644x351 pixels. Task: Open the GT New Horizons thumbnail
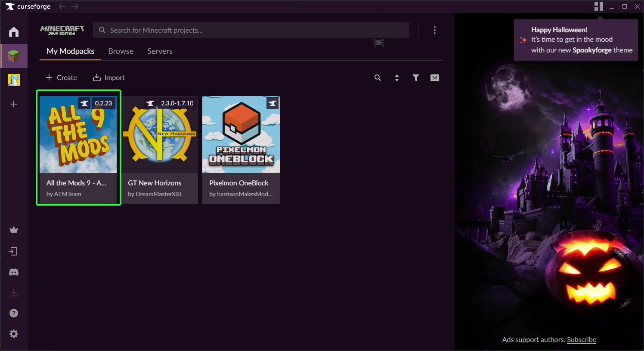[160, 134]
